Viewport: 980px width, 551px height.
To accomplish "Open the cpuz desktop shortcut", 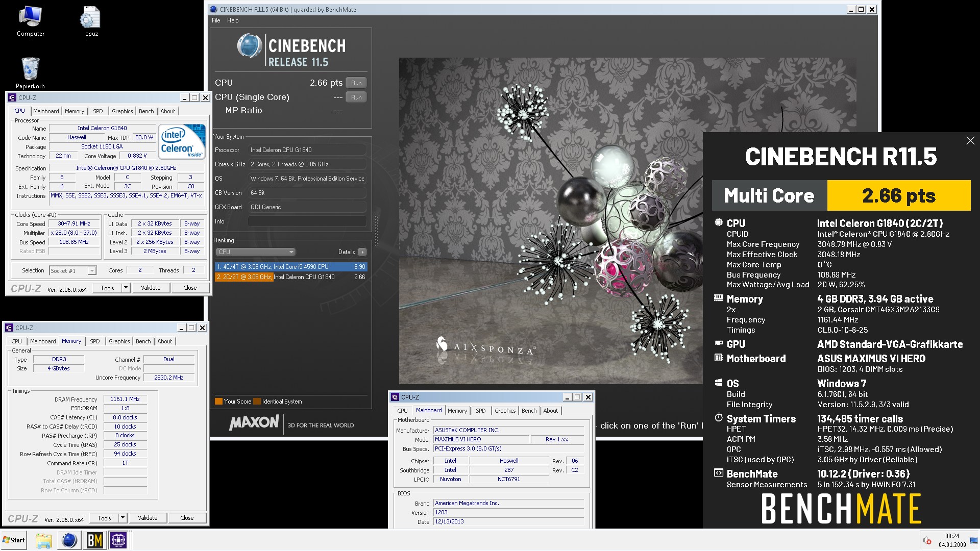I will click(91, 21).
